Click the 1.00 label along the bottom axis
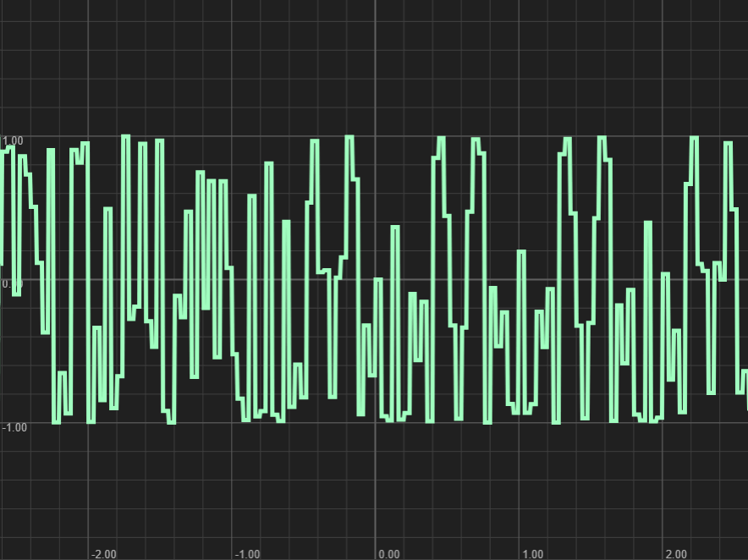This screenshot has height=560, width=748. click(x=533, y=554)
